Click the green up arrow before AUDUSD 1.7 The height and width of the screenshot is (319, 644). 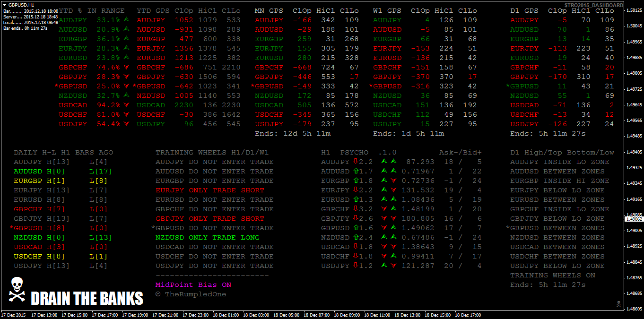(356, 172)
